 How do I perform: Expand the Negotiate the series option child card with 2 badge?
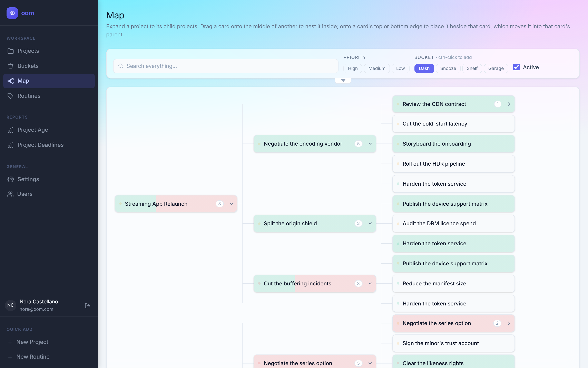coord(509,323)
